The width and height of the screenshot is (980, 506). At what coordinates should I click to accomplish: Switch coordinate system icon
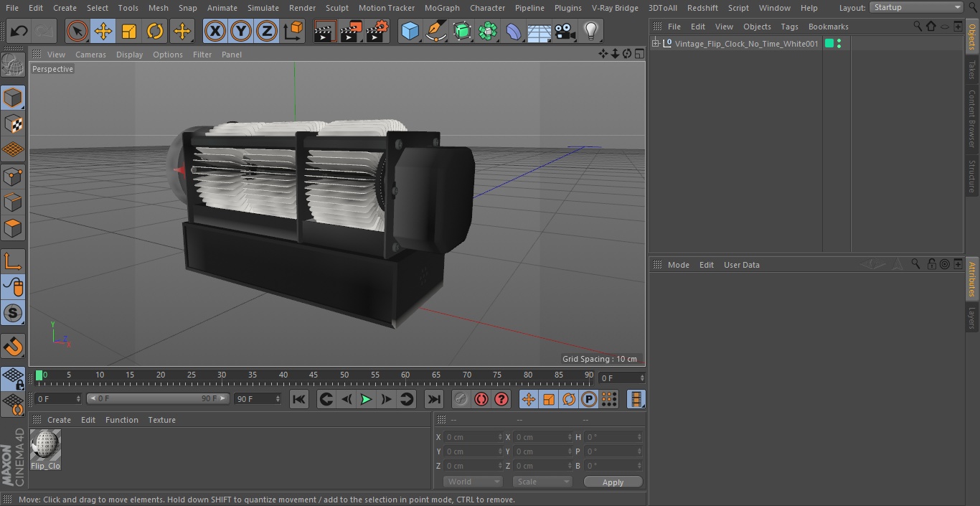[x=293, y=31]
